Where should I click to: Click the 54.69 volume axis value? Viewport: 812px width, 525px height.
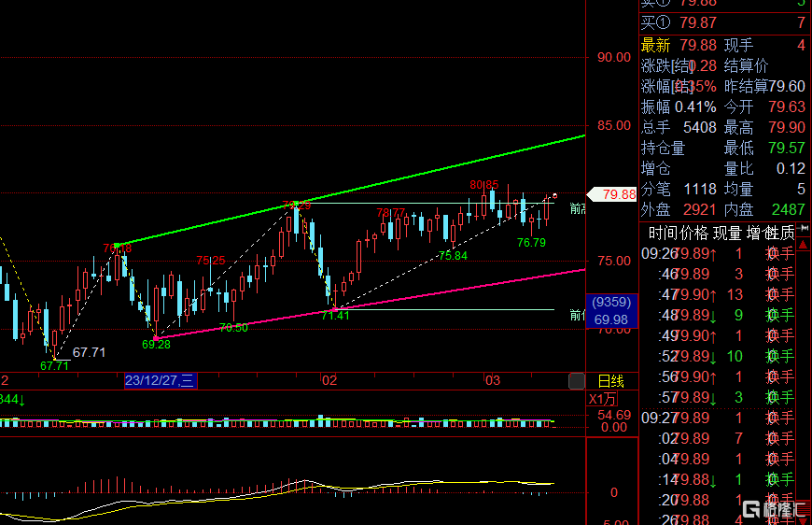point(613,415)
